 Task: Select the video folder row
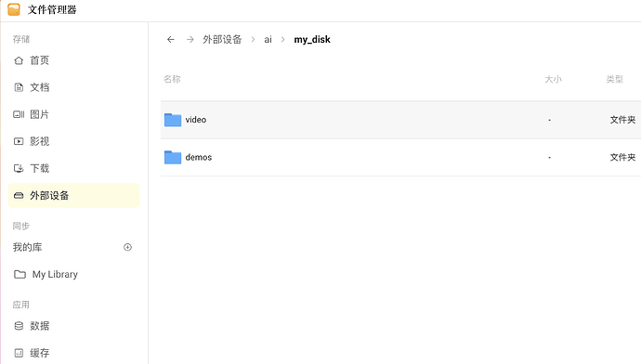[400, 120]
